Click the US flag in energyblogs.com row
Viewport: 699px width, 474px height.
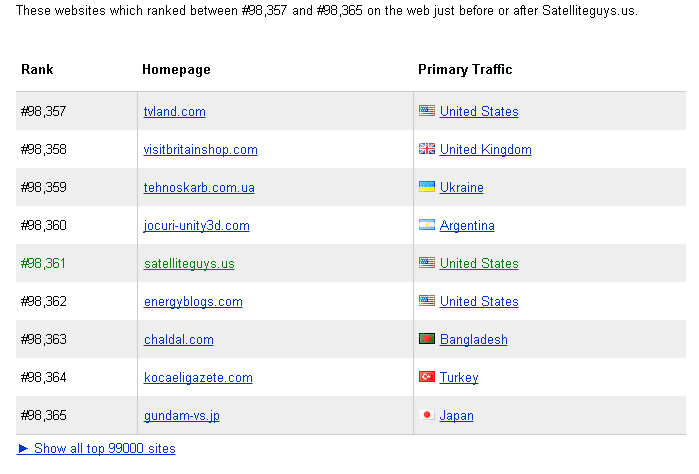click(427, 301)
